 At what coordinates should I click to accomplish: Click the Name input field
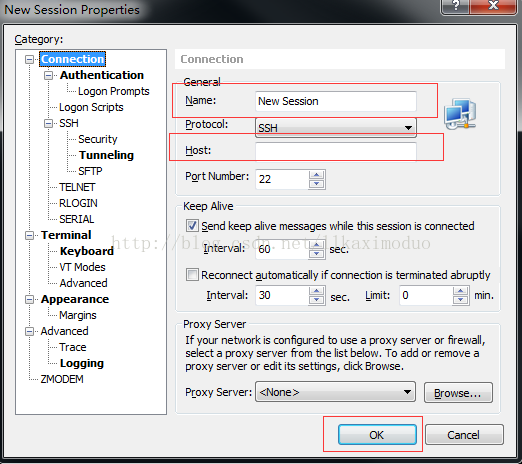click(336, 101)
